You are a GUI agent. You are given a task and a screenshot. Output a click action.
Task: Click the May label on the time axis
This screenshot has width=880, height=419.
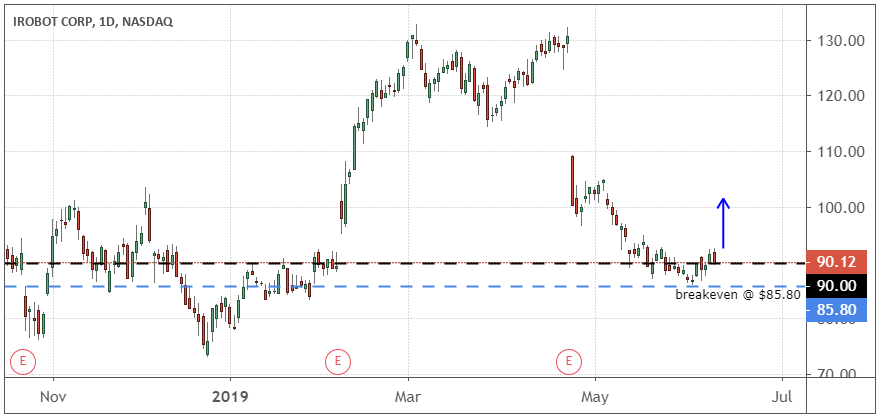(x=594, y=398)
